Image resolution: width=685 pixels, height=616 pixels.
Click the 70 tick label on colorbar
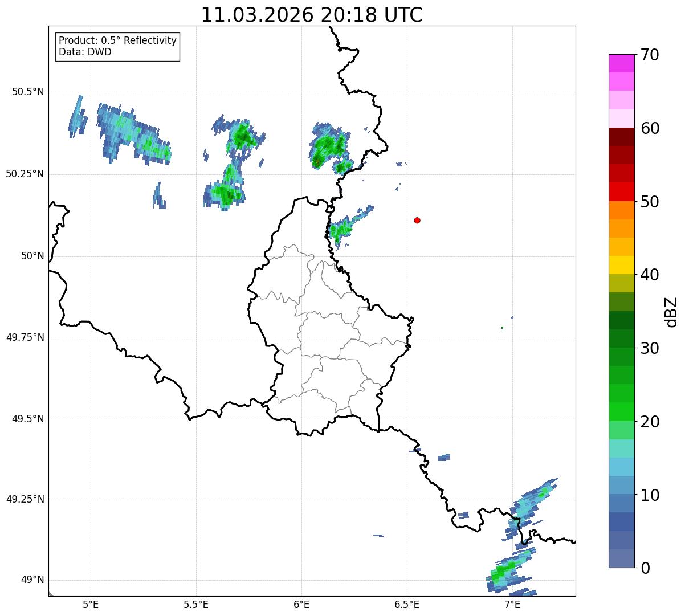click(650, 55)
